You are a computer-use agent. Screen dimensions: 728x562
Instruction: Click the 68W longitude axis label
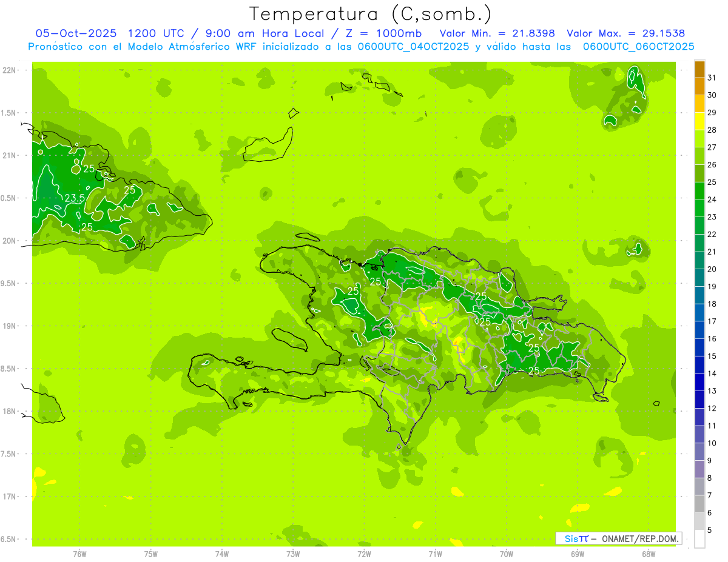click(x=648, y=554)
